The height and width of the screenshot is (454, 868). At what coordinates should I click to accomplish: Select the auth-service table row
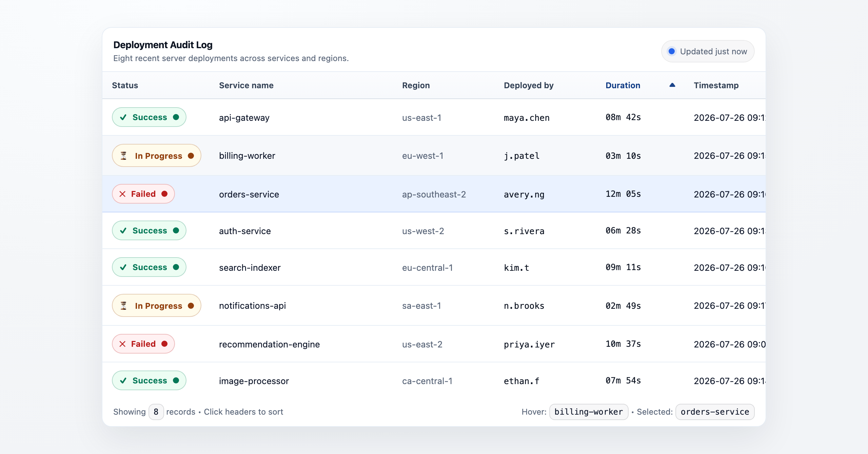point(434,231)
